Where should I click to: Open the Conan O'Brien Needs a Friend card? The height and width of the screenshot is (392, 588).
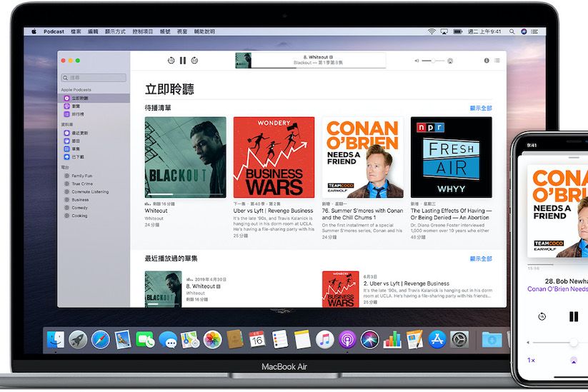coord(363,157)
